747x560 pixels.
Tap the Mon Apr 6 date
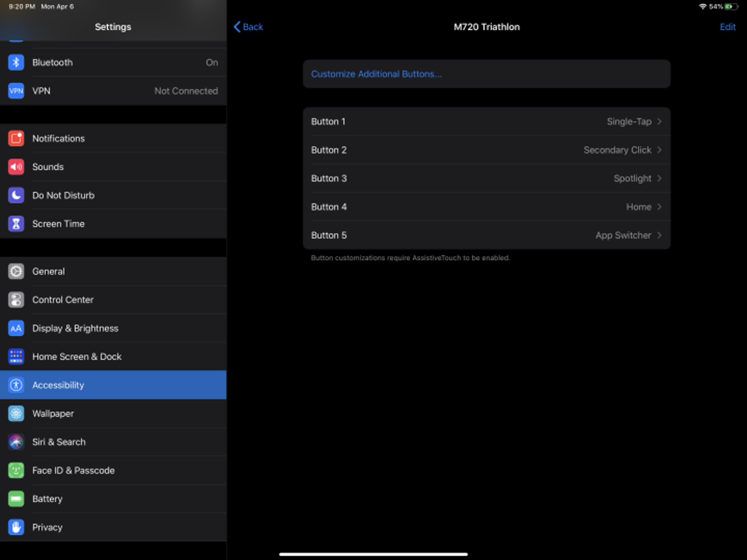[57, 6]
